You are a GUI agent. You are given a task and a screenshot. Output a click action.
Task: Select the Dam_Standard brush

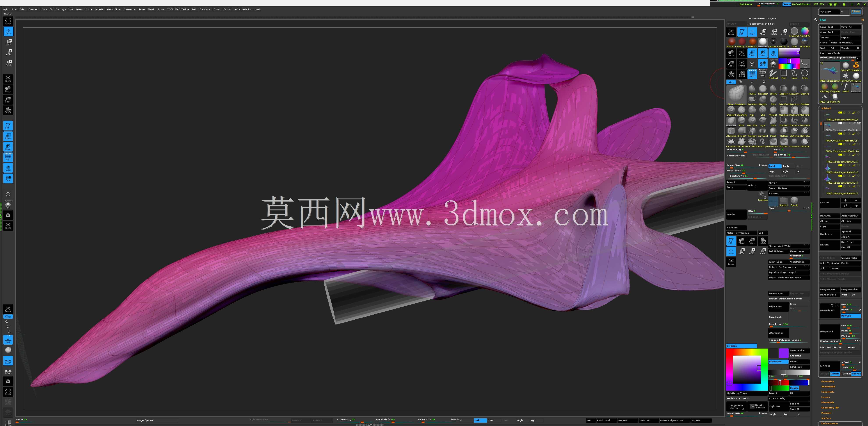tap(752, 122)
